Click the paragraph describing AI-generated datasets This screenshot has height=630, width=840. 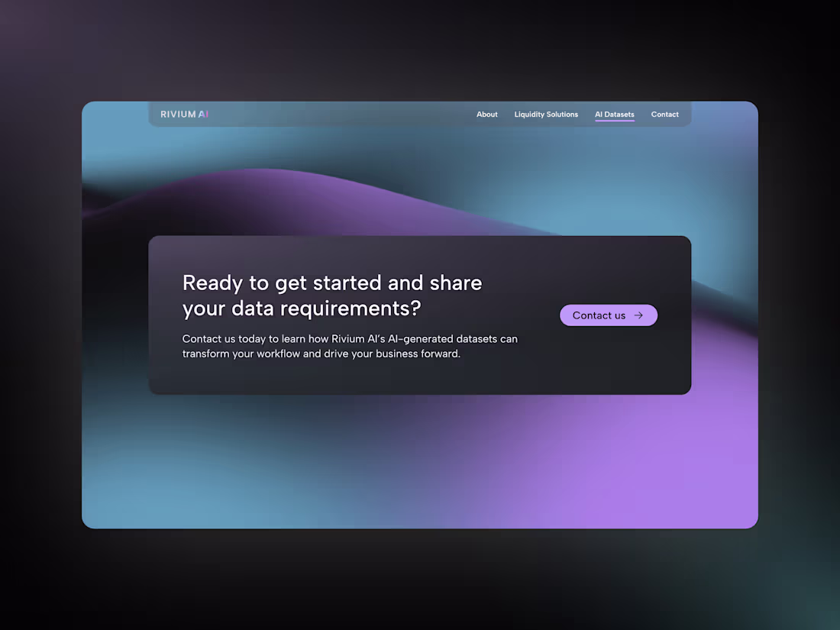[350, 346]
